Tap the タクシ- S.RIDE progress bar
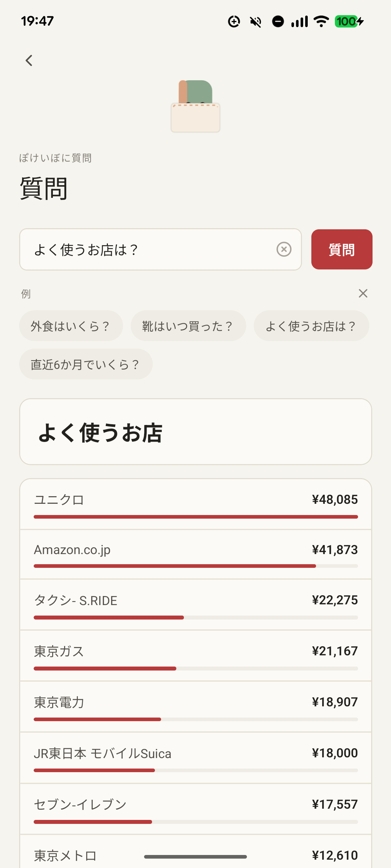 click(195, 617)
